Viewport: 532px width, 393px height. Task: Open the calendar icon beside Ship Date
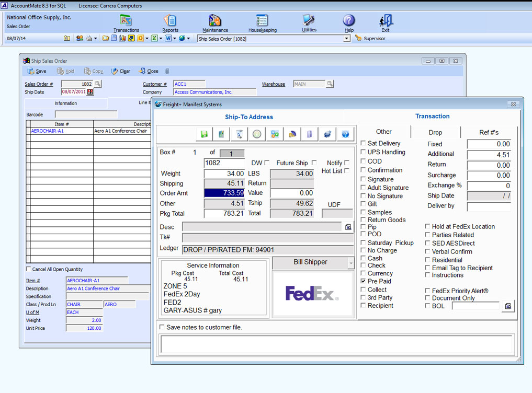tap(90, 92)
